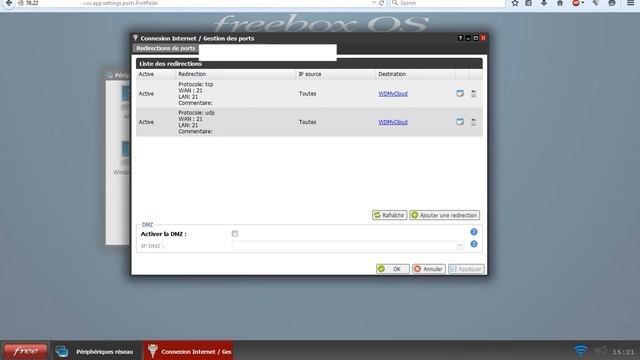Image resolution: width=640 pixels, height=360 pixels.
Task: Open help for IP DMZ field
Action: (473, 244)
